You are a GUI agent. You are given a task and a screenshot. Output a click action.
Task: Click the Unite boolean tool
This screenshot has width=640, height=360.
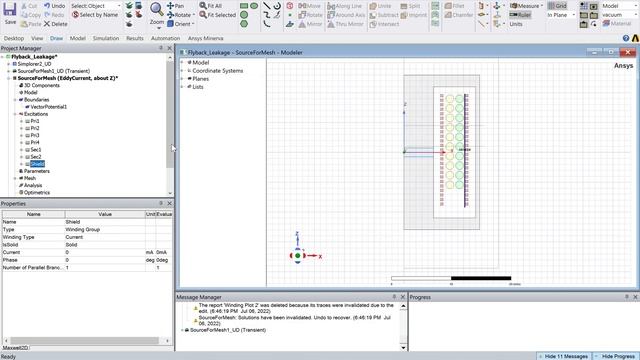380,6
